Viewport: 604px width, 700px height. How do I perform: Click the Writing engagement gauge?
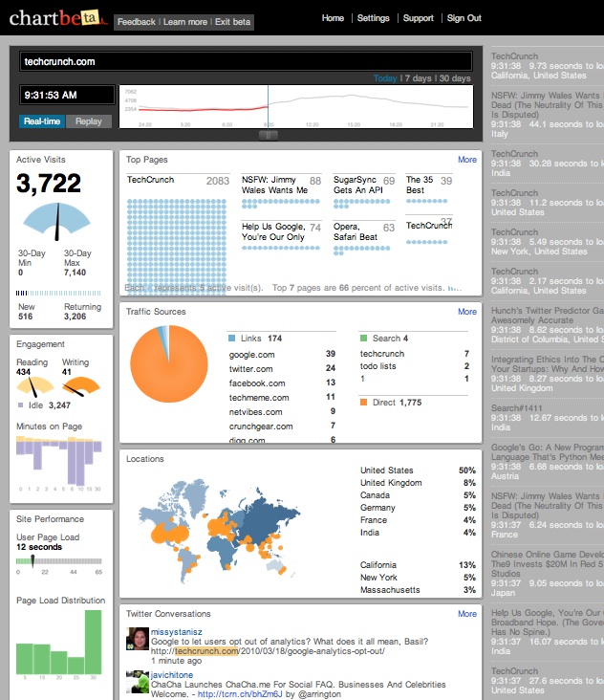pos(80,386)
